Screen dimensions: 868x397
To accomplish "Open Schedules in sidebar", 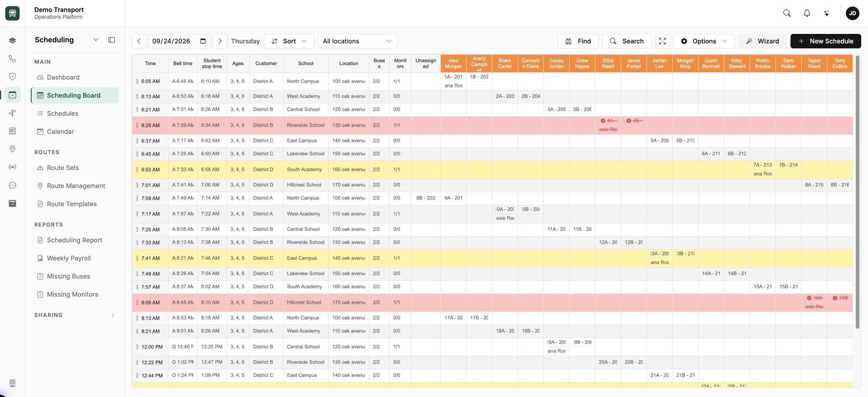I will [75, 113].
